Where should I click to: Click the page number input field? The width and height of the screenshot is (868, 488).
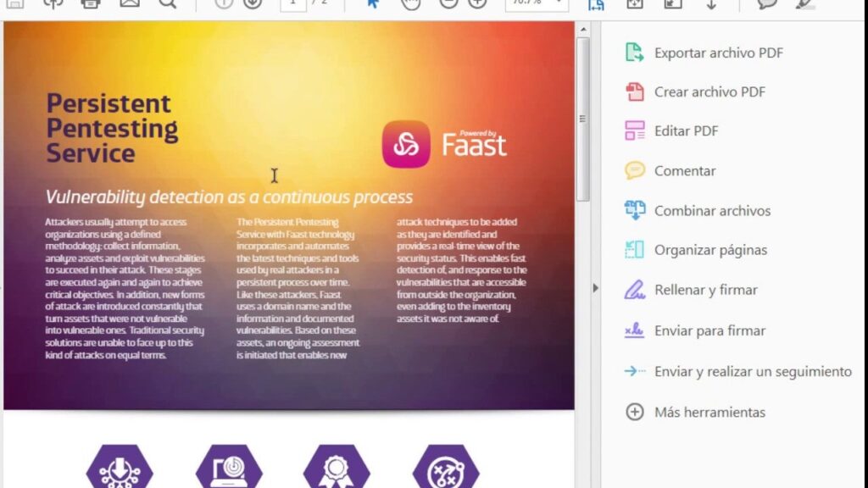(293, 3)
